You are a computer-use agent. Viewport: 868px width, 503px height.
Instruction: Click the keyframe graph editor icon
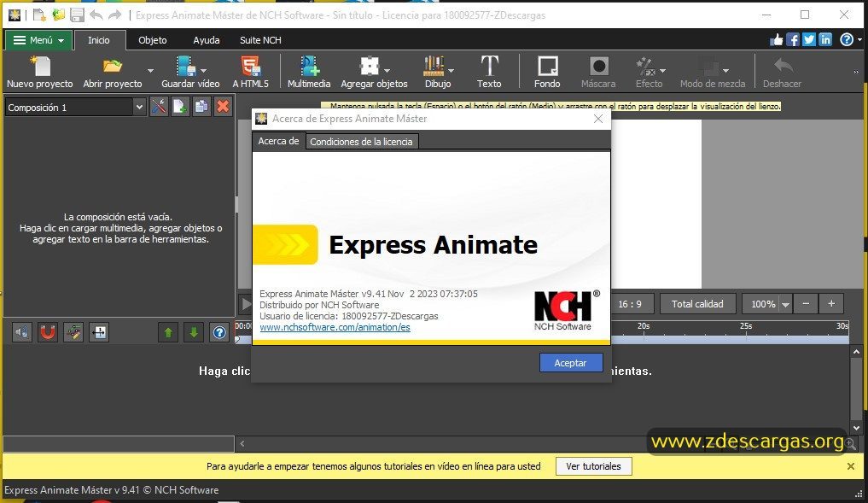point(73,332)
